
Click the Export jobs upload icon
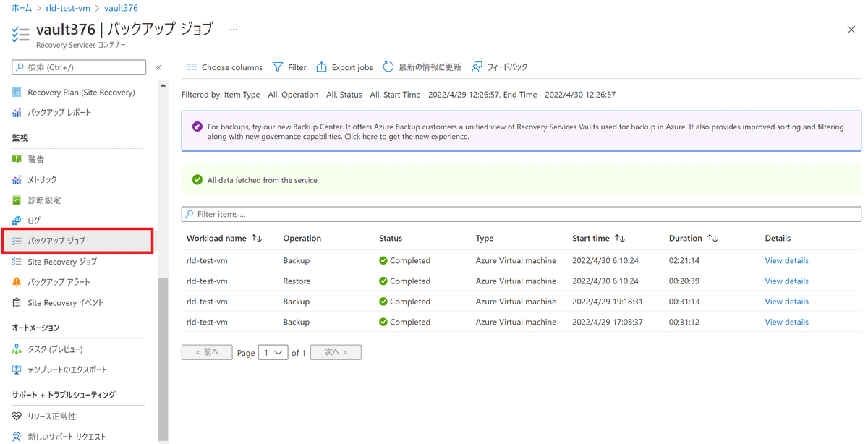click(x=322, y=67)
